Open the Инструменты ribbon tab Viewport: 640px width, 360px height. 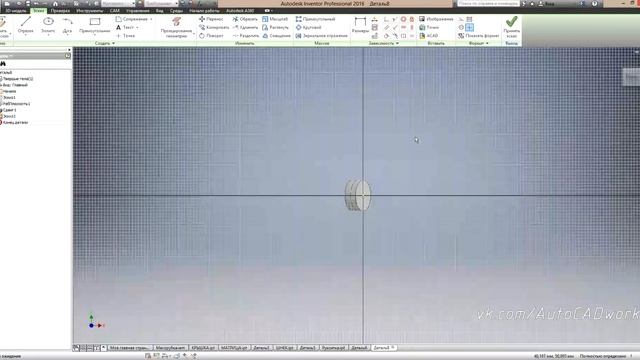[90, 11]
